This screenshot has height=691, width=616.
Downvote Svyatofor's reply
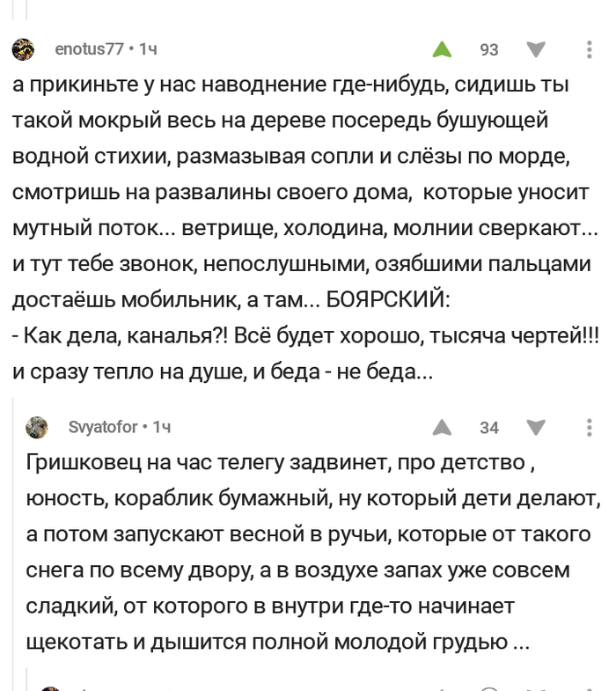pyautogui.click(x=535, y=428)
